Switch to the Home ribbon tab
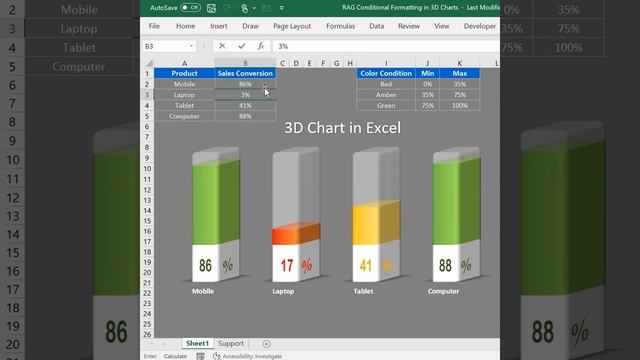 click(185, 26)
